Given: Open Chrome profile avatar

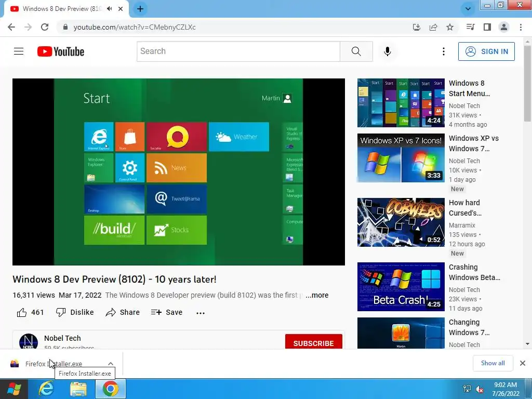Looking at the screenshot, I should pyautogui.click(x=504, y=27).
